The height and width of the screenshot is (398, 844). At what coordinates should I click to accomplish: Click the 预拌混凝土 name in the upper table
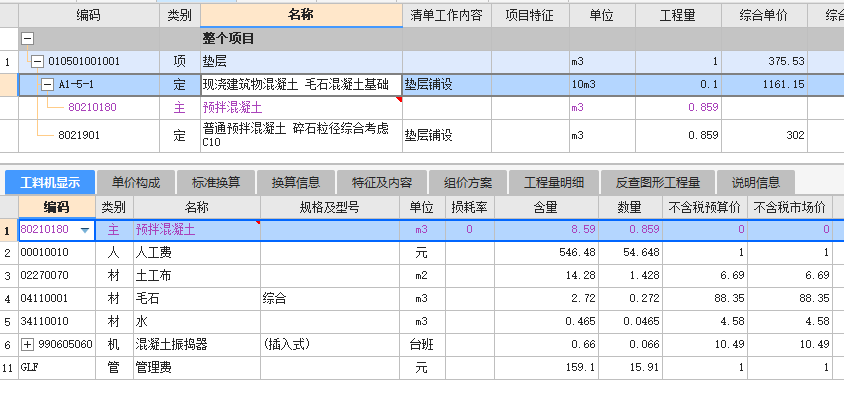pyautogui.click(x=233, y=108)
